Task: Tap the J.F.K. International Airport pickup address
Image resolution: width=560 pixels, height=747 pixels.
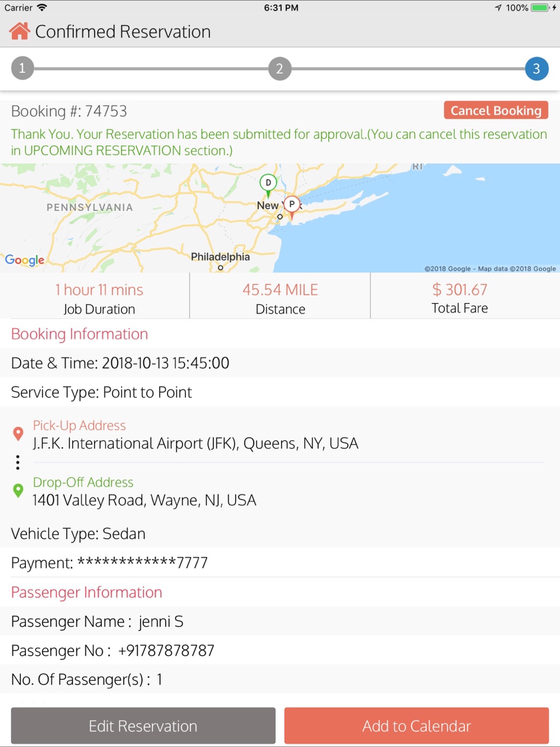Action: [195, 443]
